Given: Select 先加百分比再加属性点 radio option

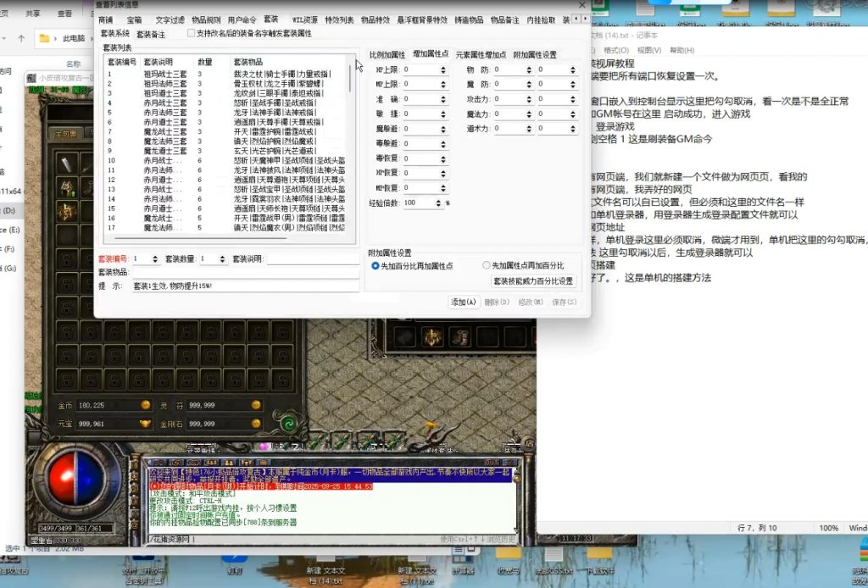Looking at the screenshot, I should coord(376,266).
